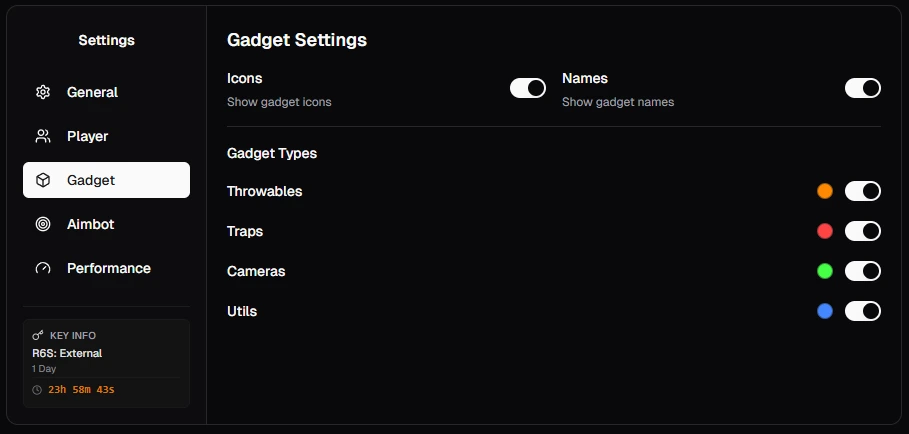Switch off the Traps toggle

click(x=863, y=231)
